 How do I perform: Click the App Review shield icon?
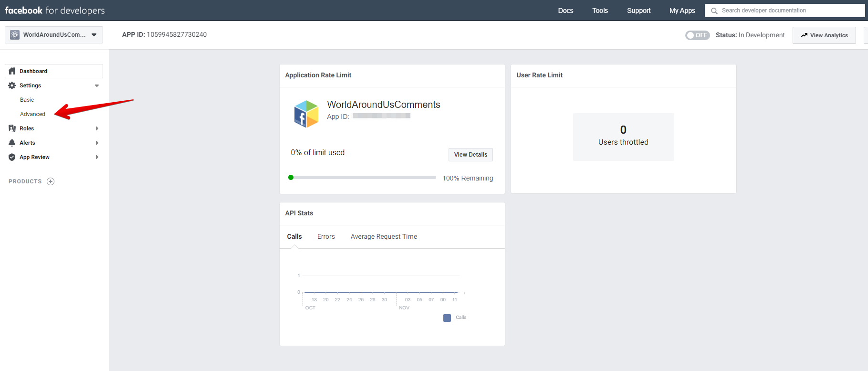point(12,157)
